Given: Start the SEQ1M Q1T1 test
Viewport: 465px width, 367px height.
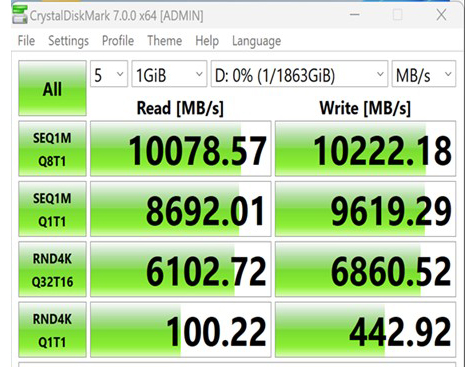Looking at the screenshot, I should pyautogui.click(x=52, y=209).
